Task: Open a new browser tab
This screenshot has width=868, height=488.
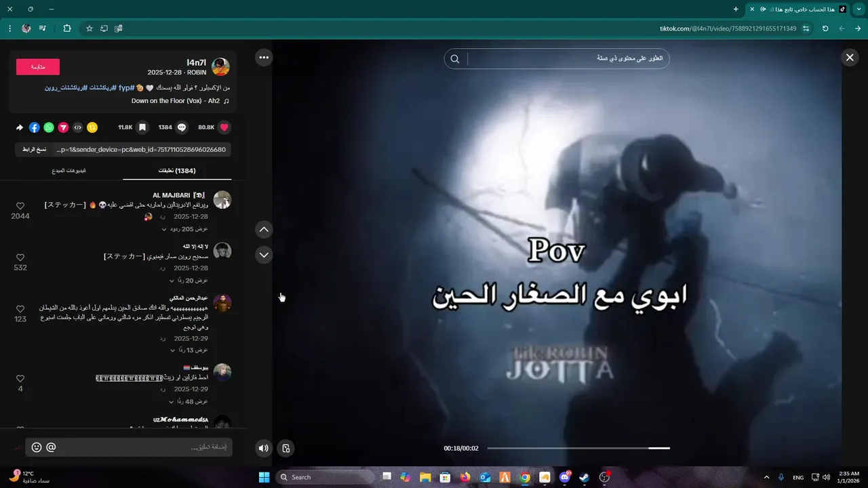Action: click(x=736, y=9)
